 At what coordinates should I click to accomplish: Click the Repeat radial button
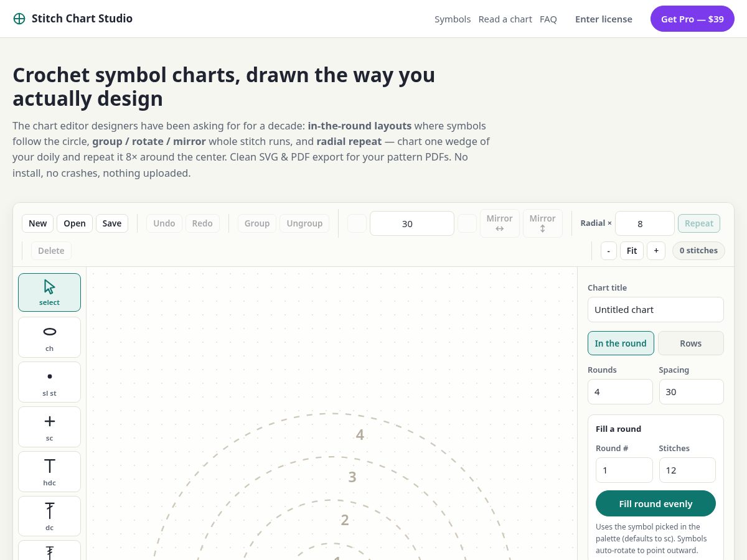pyautogui.click(x=699, y=223)
